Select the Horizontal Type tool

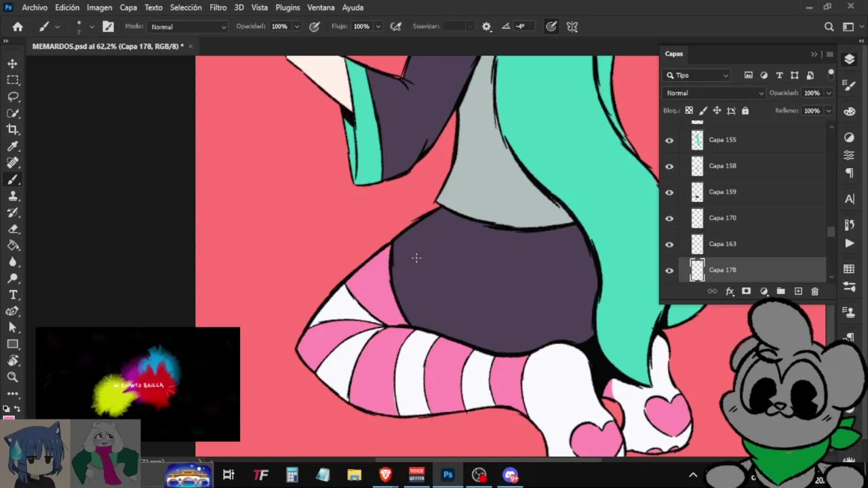(13, 295)
